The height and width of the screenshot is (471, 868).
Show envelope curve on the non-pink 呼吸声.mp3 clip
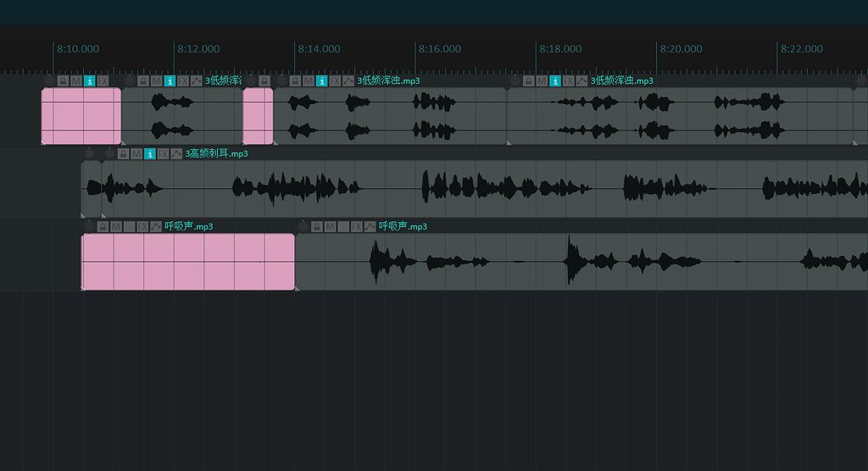point(370,227)
